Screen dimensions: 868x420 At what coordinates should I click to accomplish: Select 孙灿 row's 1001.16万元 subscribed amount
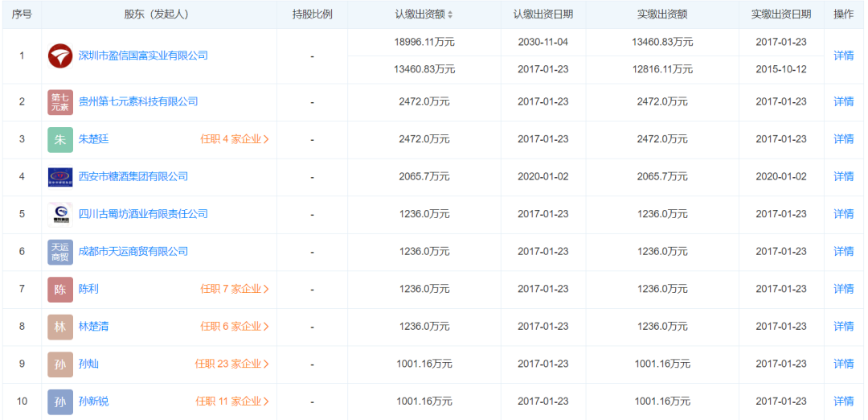click(x=424, y=364)
